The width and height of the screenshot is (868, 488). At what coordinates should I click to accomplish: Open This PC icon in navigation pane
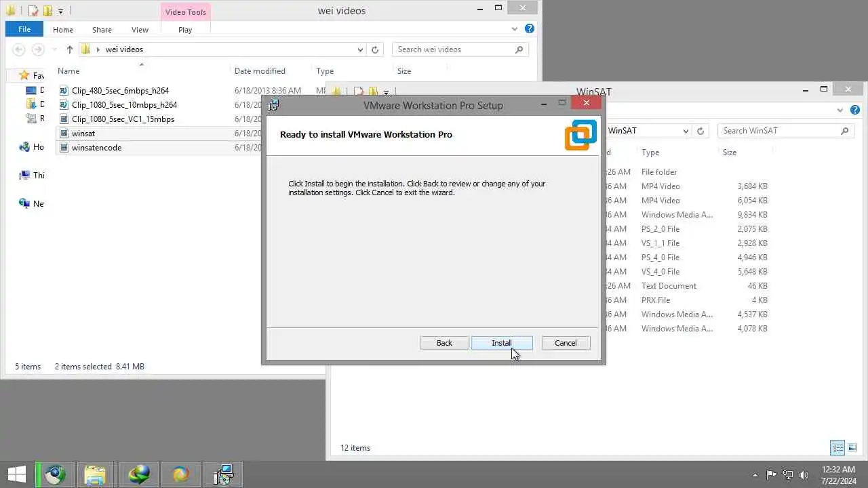(24, 175)
